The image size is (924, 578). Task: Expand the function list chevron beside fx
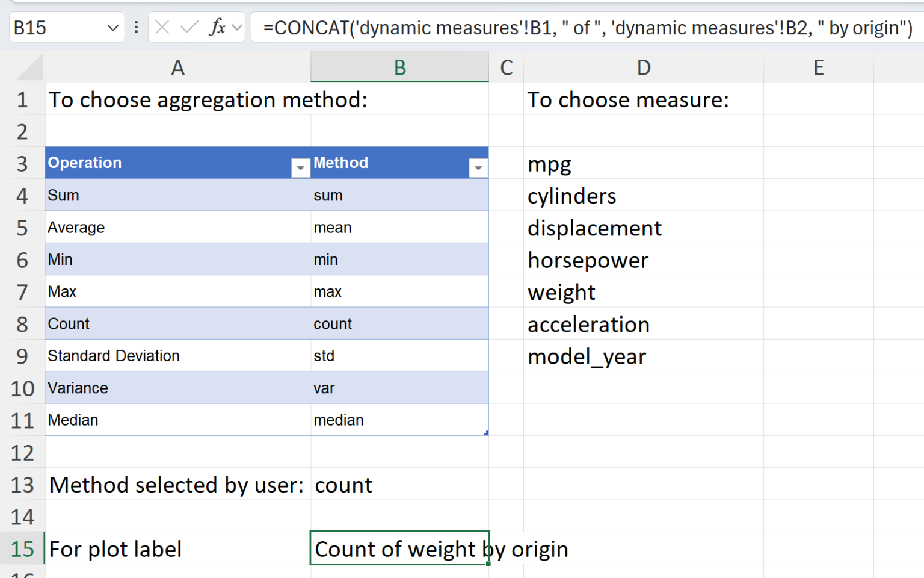[x=237, y=27]
